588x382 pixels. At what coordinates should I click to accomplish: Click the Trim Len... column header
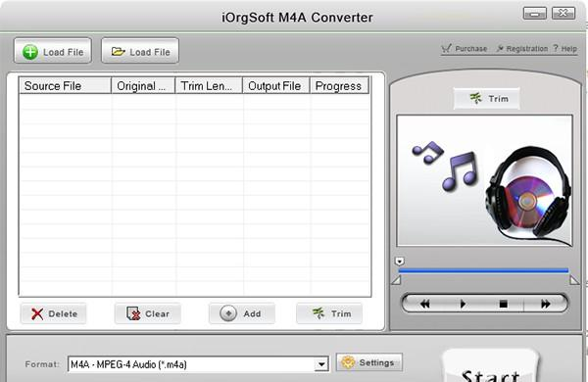click(x=209, y=86)
